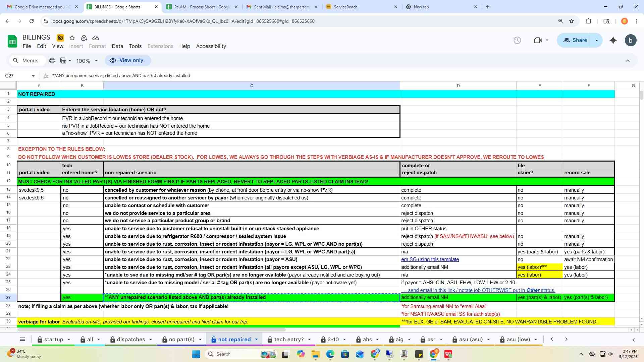Open the 100% zoom dropdown

(x=87, y=61)
